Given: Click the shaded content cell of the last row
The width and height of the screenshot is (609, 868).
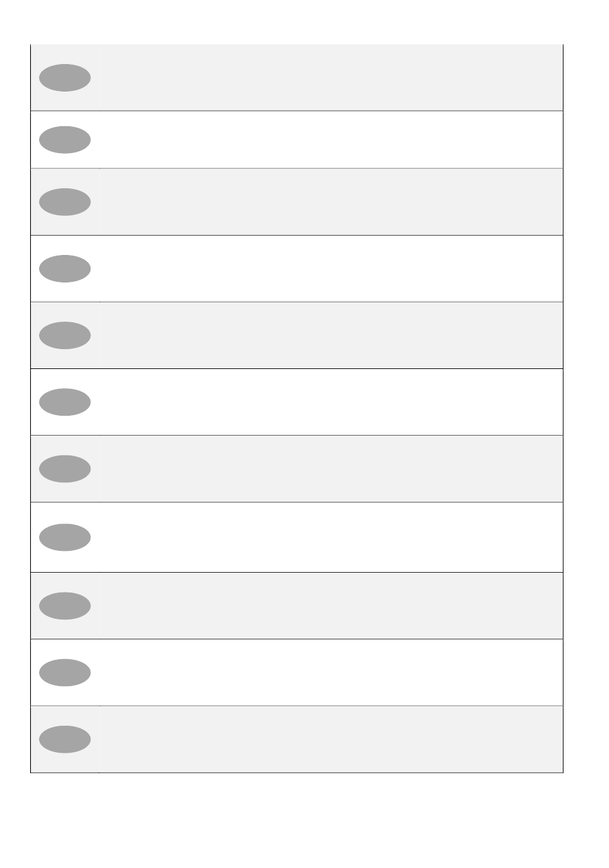Looking at the screenshot, I should (331, 739).
